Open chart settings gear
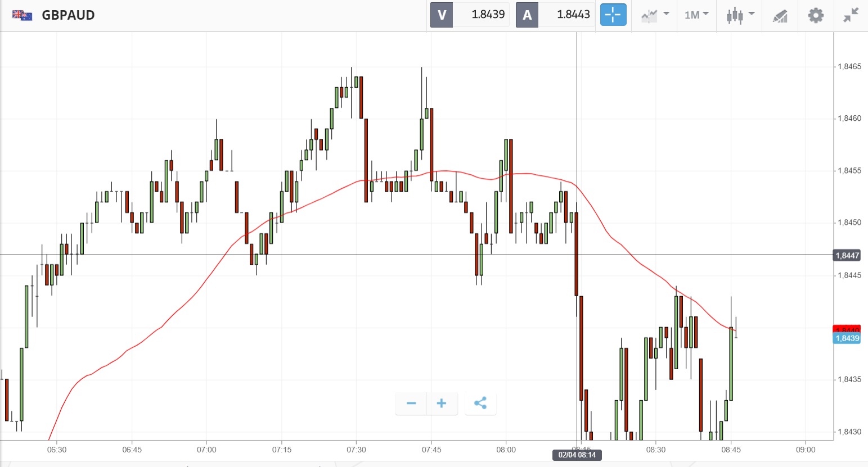Screen dimensions: 868x467 click(816, 15)
